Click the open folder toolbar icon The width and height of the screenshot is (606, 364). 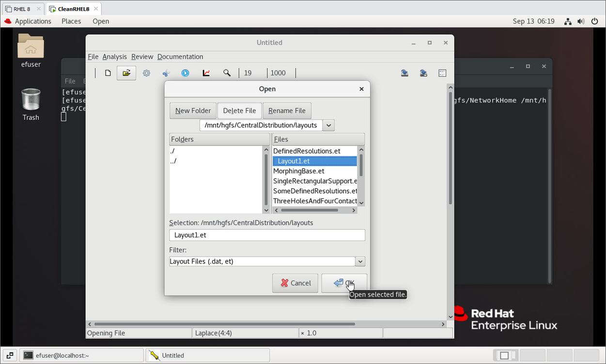tap(126, 73)
